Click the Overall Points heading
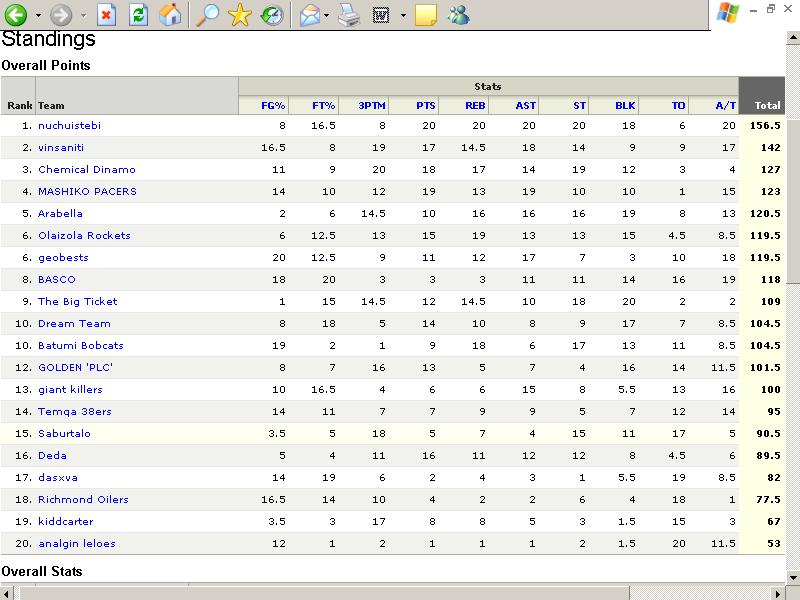The image size is (800, 600). pyautogui.click(x=46, y=65)
